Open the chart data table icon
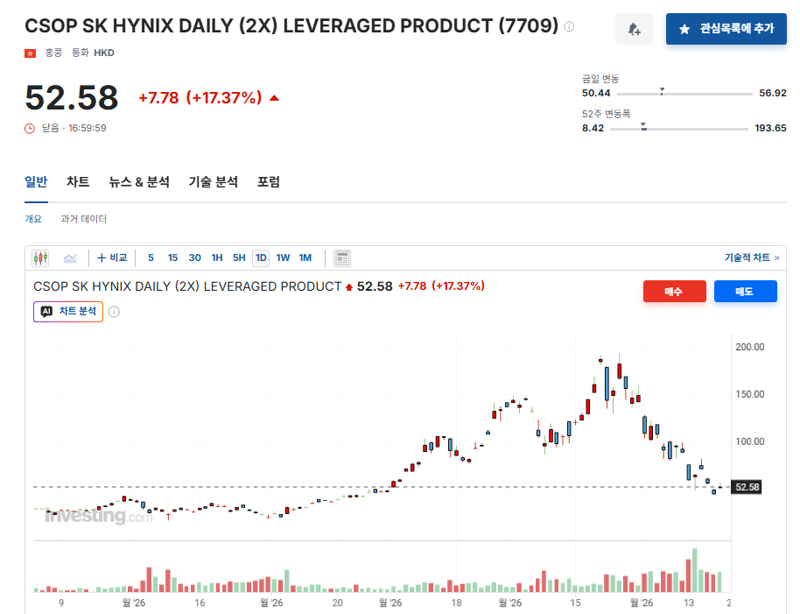This screenshot has width=800, height=614. click(342, 258)
